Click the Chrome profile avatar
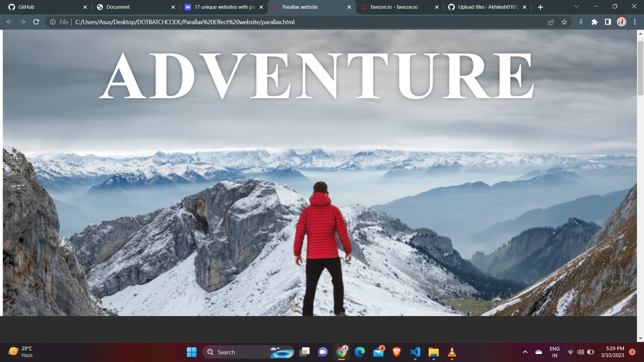Screen dimensions: 644x362 click(622, 22)
